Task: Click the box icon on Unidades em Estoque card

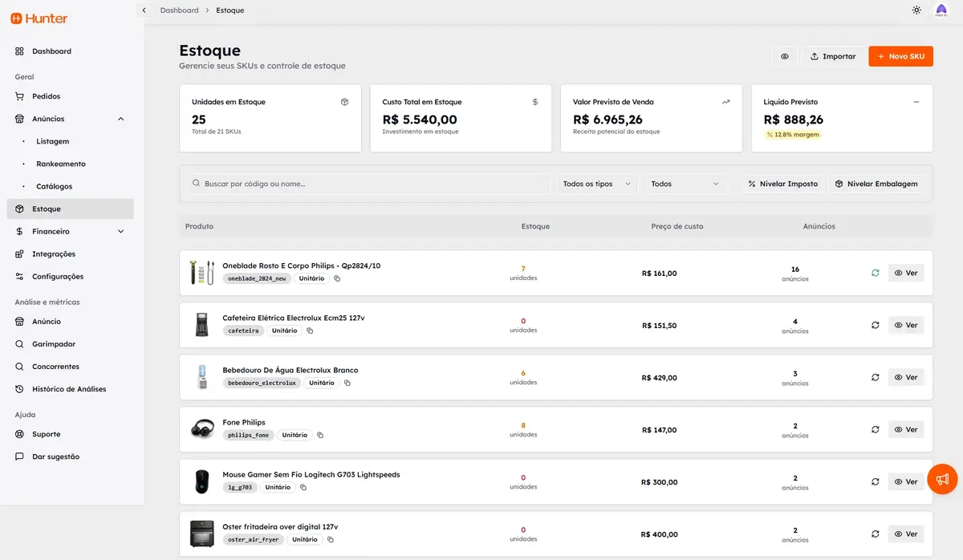Action: pyautogui.click(x=344, y=102)
